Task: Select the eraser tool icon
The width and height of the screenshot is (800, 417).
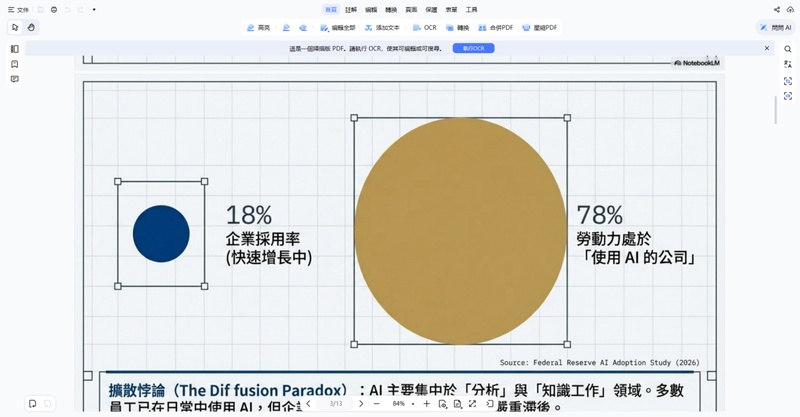Action: point(303,28)
